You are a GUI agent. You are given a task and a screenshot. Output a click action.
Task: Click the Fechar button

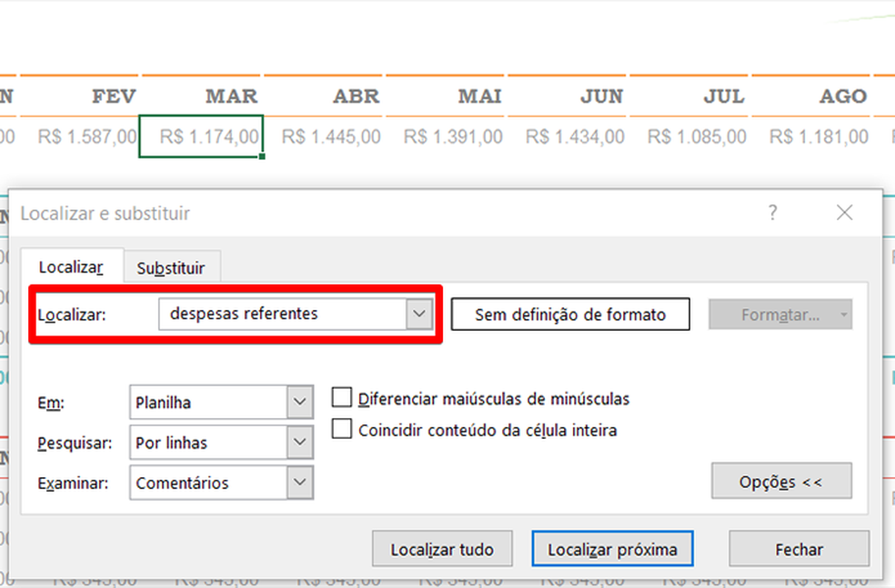799,549
